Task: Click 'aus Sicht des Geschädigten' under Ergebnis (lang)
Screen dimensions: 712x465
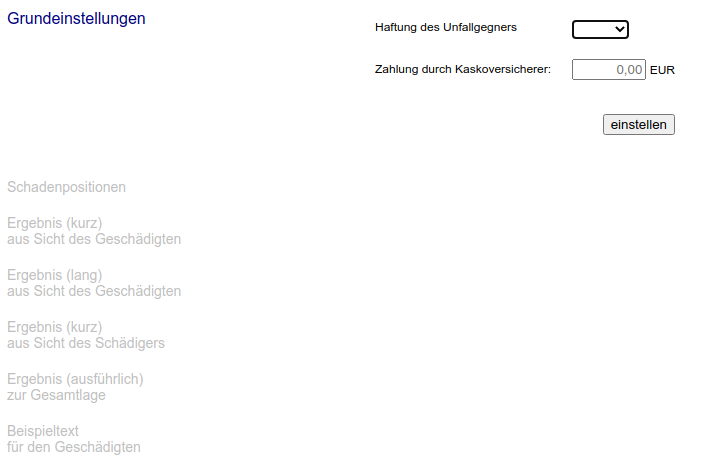Action: [94, 291]
